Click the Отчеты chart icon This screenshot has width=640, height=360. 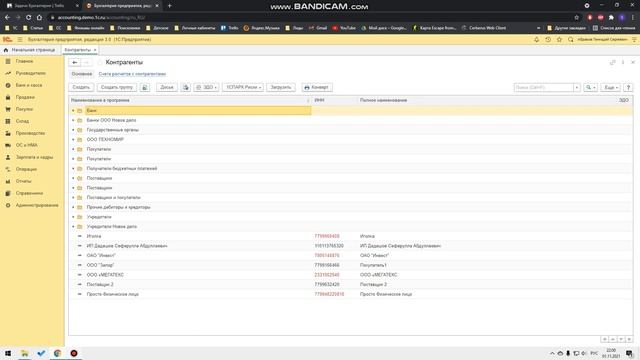[8, 181]
